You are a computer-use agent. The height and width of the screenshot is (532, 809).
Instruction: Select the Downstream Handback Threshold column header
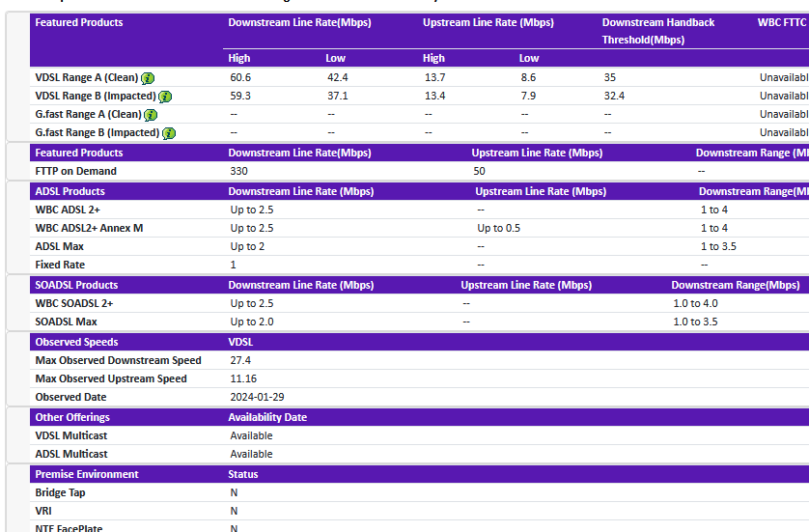tap(657, 31)
